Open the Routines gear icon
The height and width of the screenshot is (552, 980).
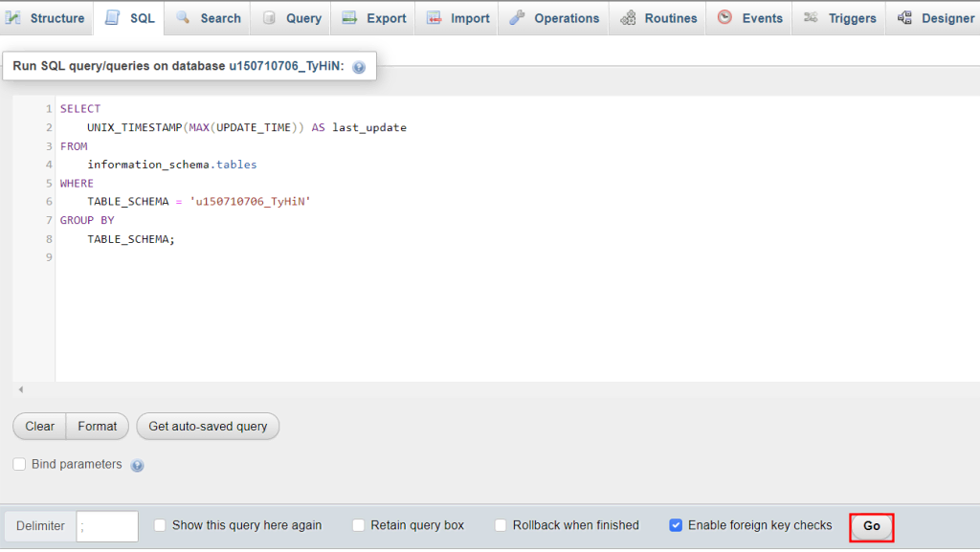pyautogui.click(x=629, y=17)
